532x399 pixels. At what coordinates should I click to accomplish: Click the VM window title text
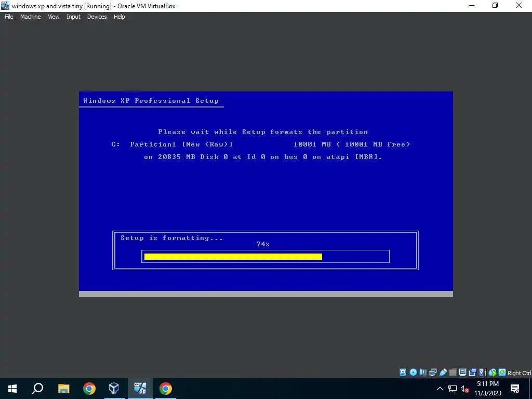pyautogui.click(x=94, y=6)
